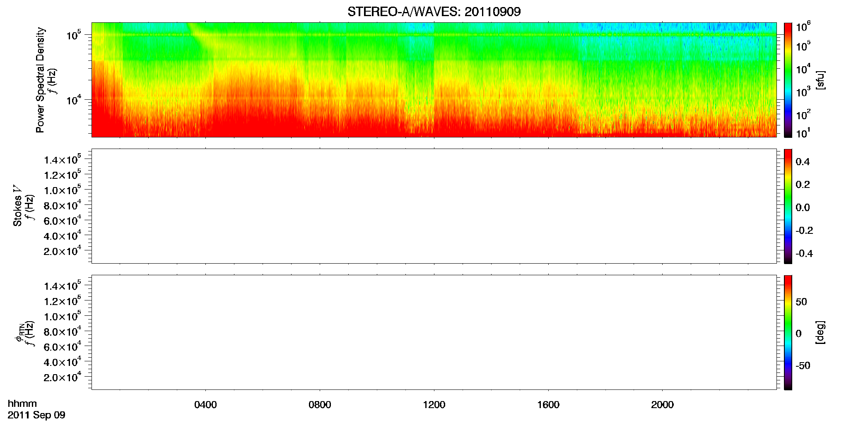Image resolution: width=868 pixels, height=447 pixels.
Task: Click the hhmm axis label
Action: point(22,404)
